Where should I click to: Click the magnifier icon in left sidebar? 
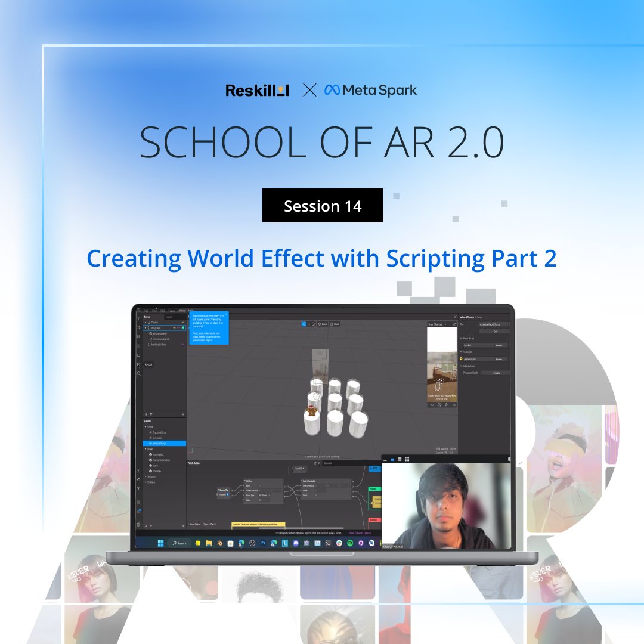coord(138,374)
